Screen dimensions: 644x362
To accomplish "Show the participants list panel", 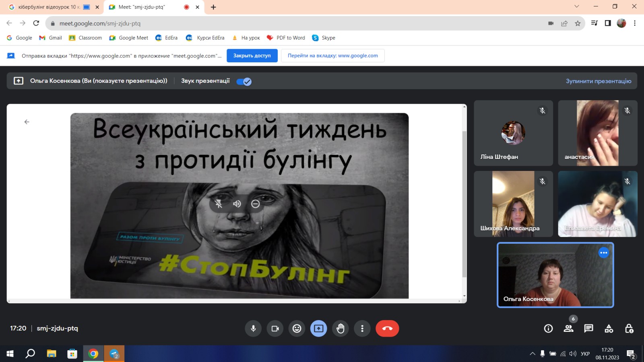I will click(x=568, y=329).
